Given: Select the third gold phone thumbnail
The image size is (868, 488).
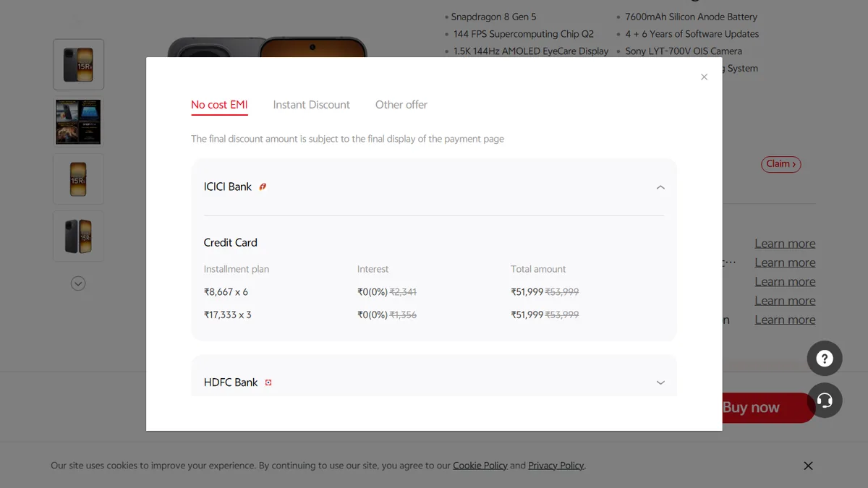Looking at the screenshot, I should 78,179.
